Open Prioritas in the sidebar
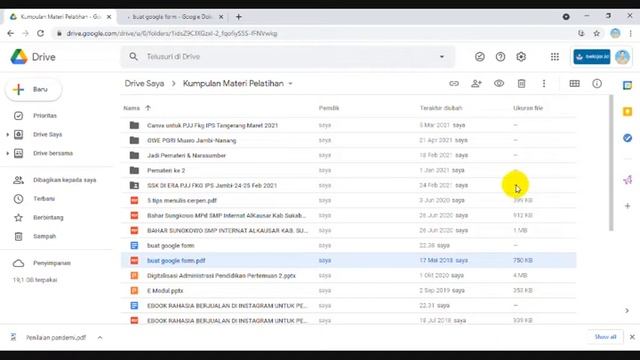 tap(45, 116)
